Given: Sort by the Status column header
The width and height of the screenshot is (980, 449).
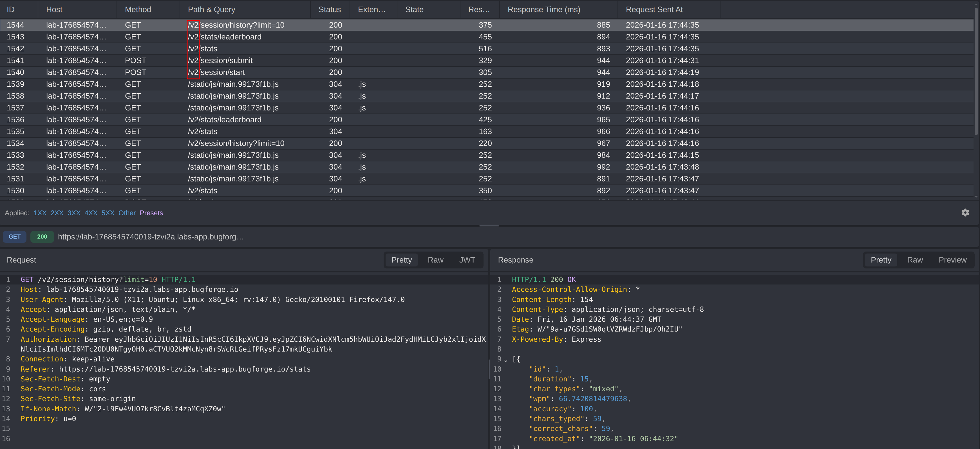Looking at the screenshot, I should [329, 10].
